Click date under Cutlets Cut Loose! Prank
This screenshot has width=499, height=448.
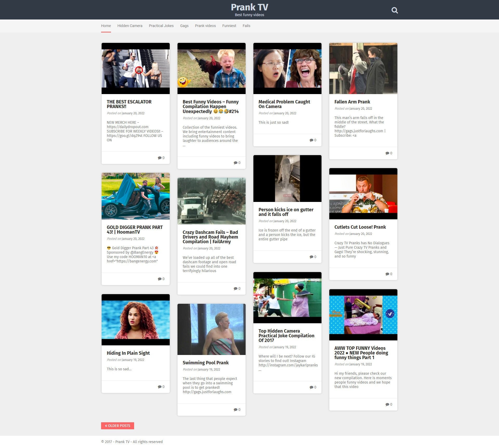361,234
